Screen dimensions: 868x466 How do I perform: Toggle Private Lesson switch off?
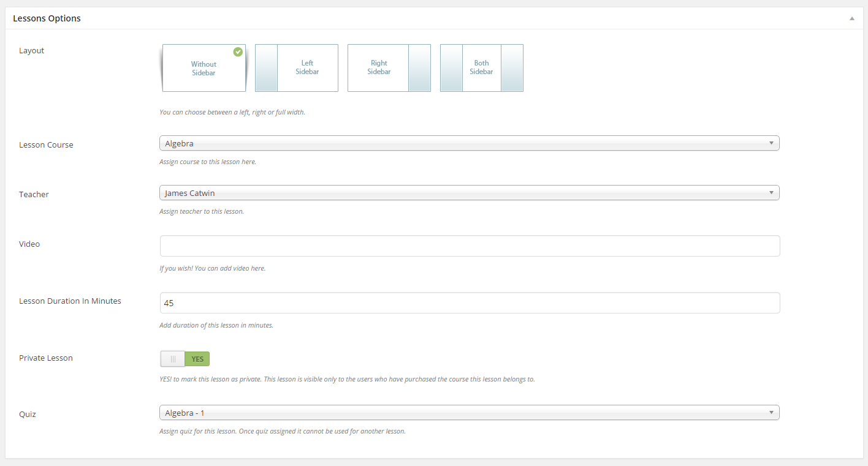click(x=185, y=359)
